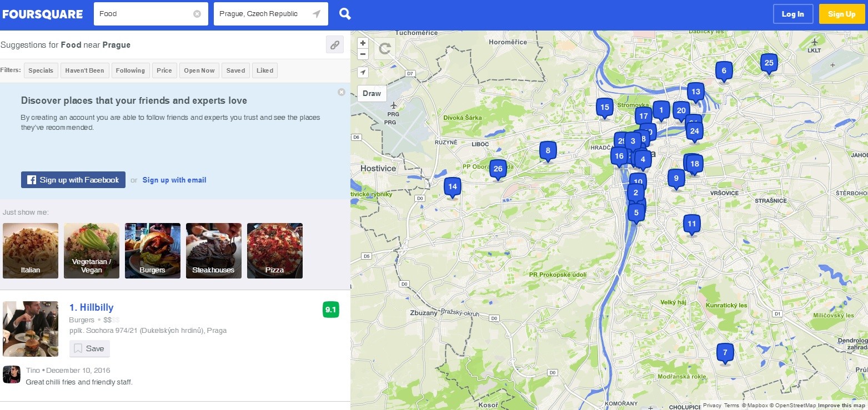Select map pin number 16
Screen dimensions: 868x410
(619, 157)
